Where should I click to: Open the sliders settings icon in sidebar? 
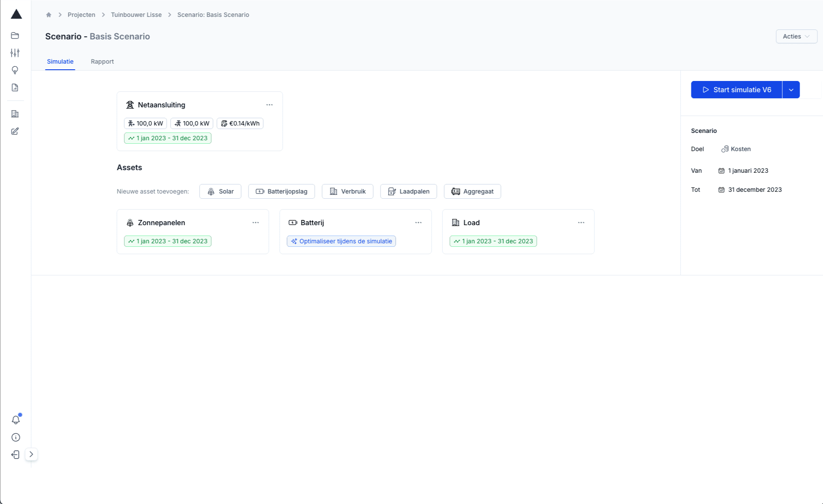pyautogui.click(x=15, y=53)
